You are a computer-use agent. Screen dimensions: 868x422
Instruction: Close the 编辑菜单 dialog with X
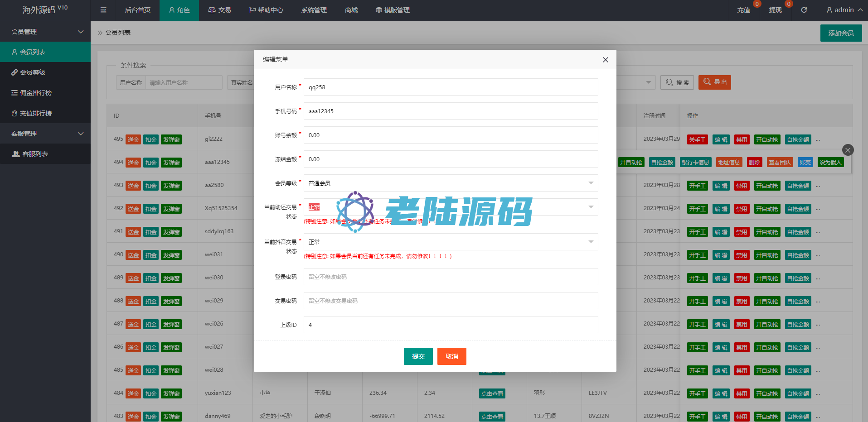pos(605,60)
